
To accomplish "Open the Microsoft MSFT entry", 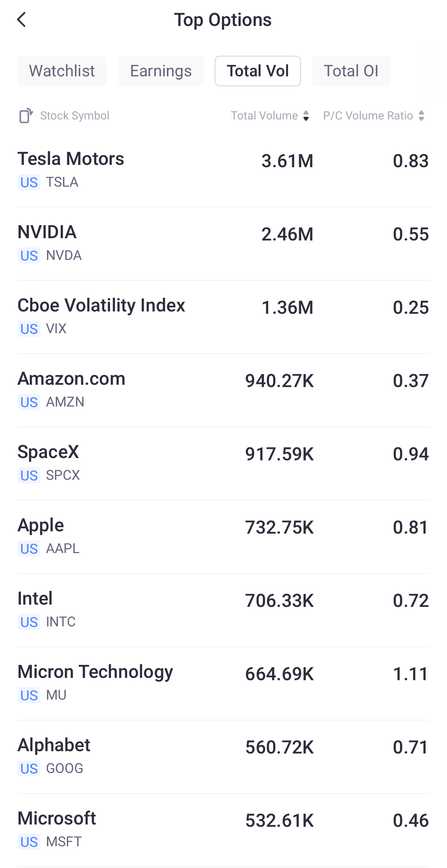I will 223,830.
